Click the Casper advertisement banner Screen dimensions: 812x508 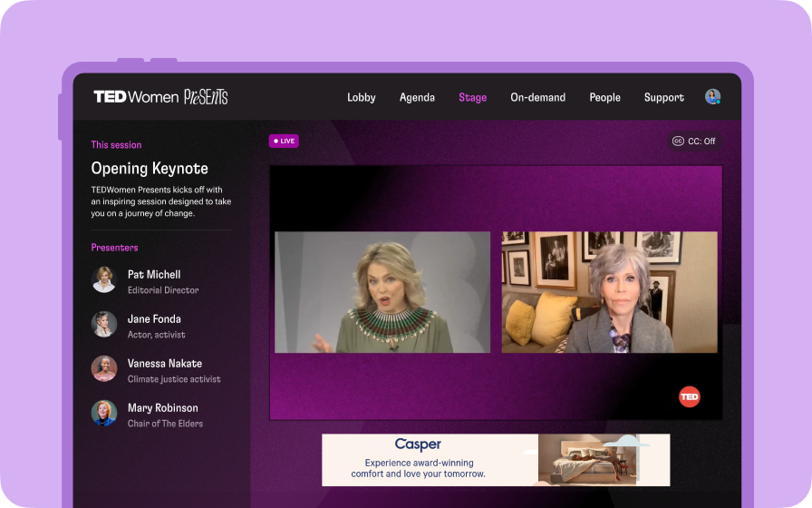click(x=496, y=460)
